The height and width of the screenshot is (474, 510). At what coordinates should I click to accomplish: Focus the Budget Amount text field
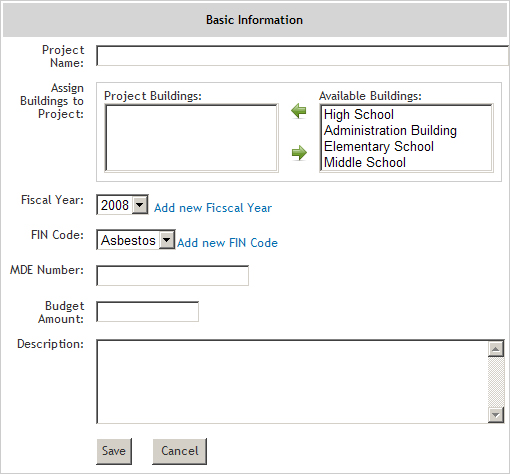147,311
